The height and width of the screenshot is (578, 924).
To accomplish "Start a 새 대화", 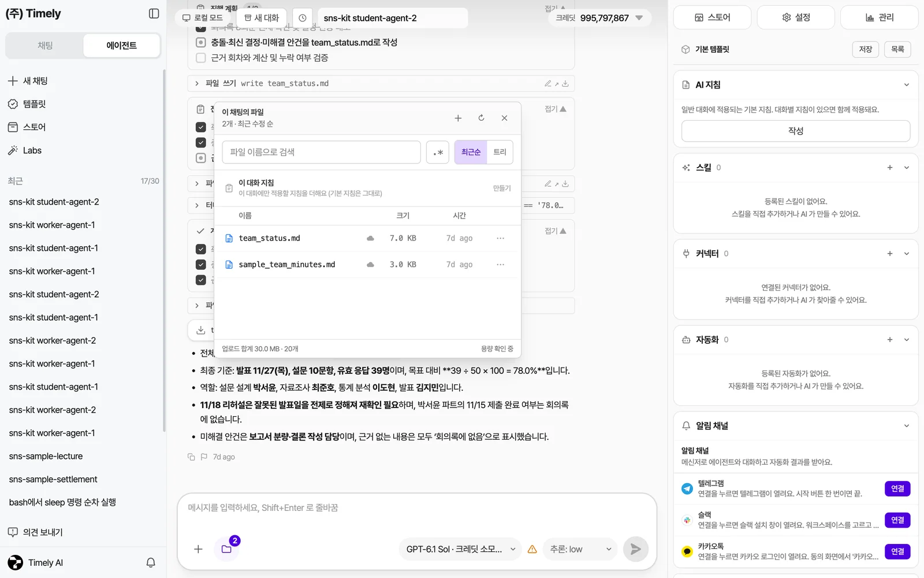I will coord(262,18).
